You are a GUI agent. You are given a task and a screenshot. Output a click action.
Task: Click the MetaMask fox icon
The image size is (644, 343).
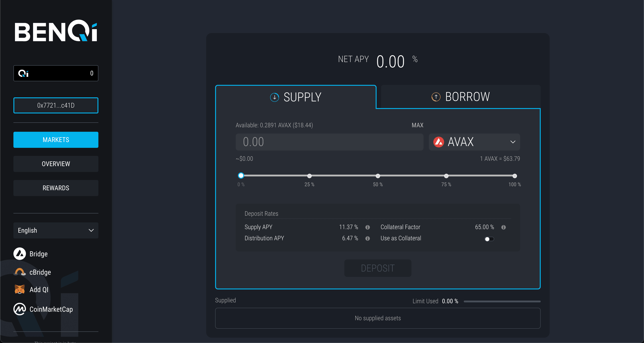(x=19, y=289)
